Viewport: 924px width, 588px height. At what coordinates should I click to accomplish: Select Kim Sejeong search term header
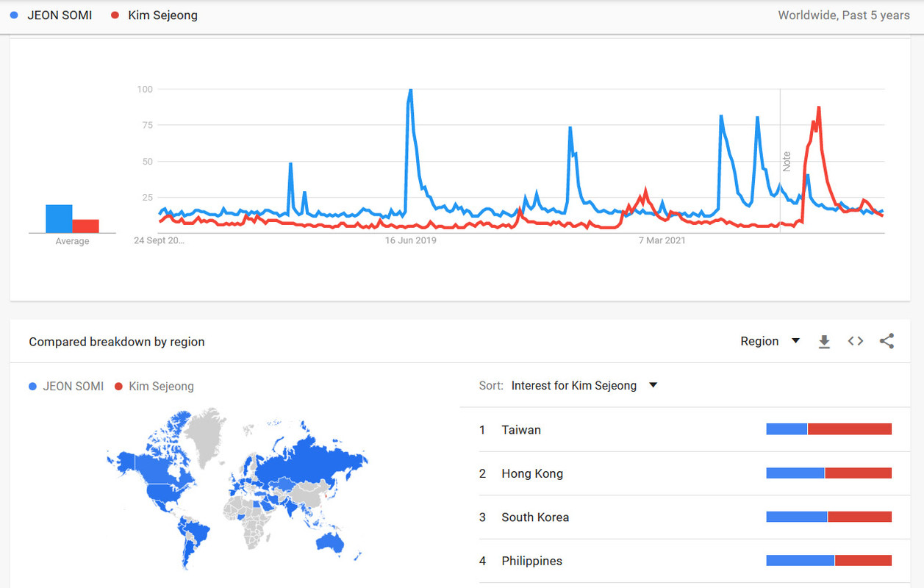tap(154, 15)
